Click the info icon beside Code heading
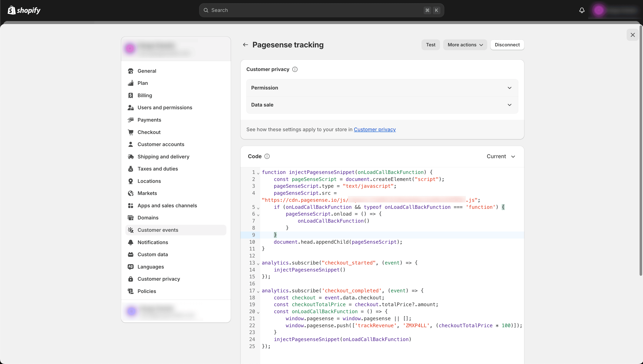Screen dimensions: 643x364 click(267, 156)
